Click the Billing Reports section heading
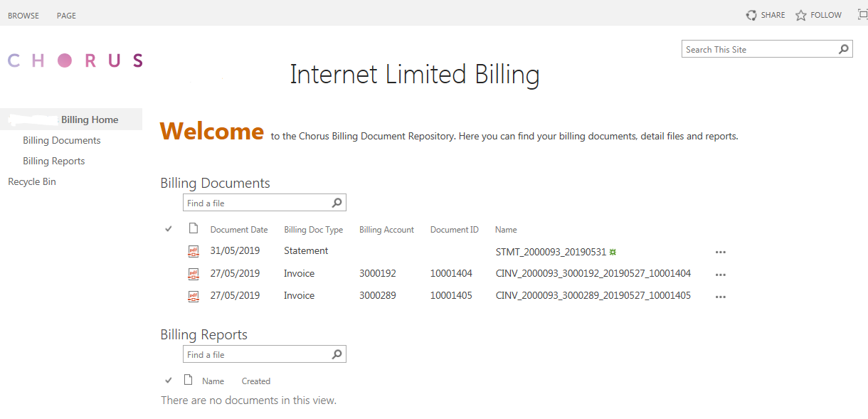The width and height of the screenshot is (868, 419). [x=204, y=334]
